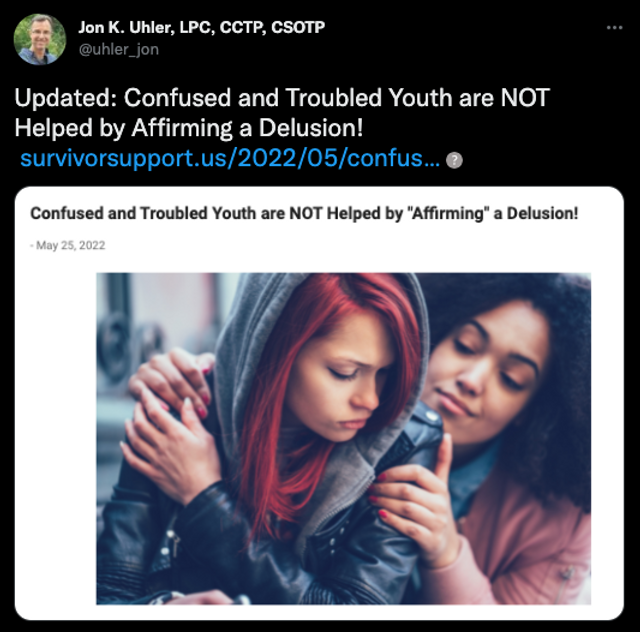Click the May 25, 2022 date label
The height and width of the screenshot is (632, 640).
coord(68,245)
